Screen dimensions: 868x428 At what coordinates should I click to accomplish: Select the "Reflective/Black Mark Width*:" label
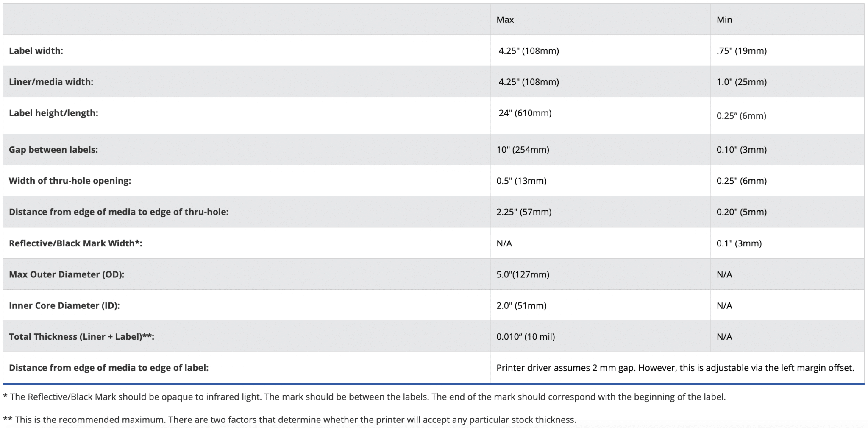[x=75, y=243]
